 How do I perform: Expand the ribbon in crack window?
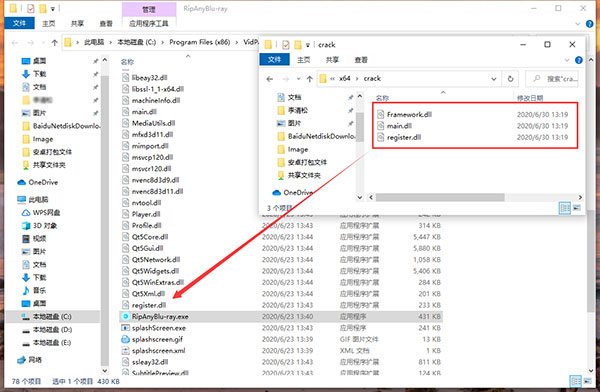[567, 60]
